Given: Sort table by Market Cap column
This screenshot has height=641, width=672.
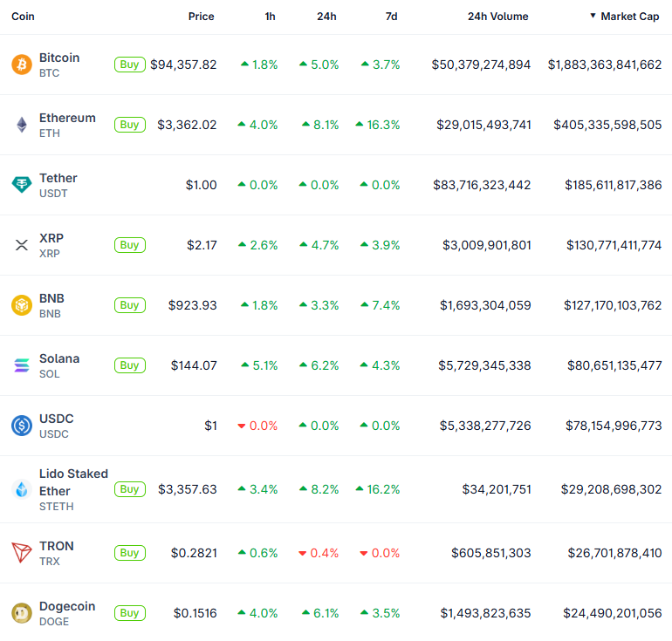Looking at the screenshot, I should (631, 17).
